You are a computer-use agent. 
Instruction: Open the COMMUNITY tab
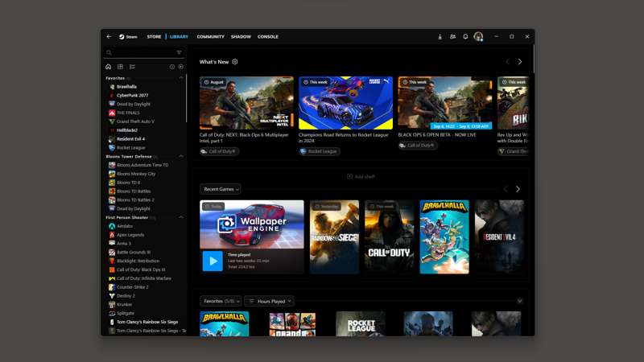coord(210,36)
